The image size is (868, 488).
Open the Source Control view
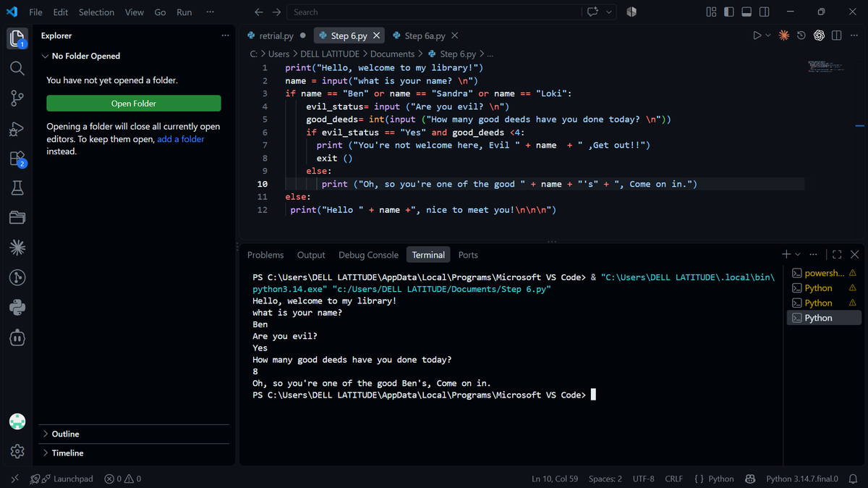(x=17, y=98)
